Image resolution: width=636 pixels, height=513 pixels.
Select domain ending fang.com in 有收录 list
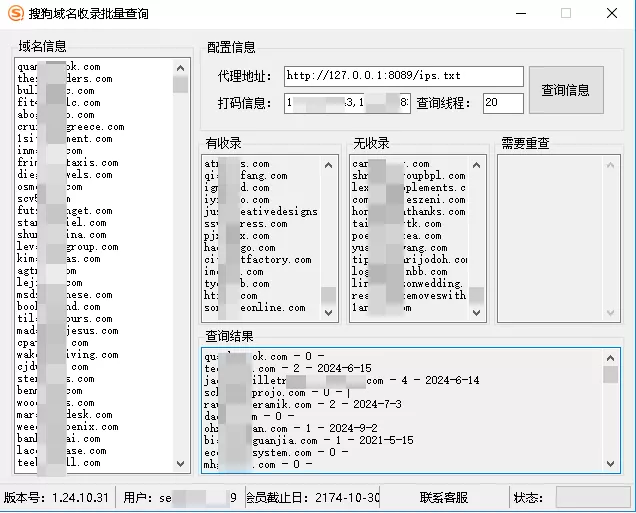246,176
